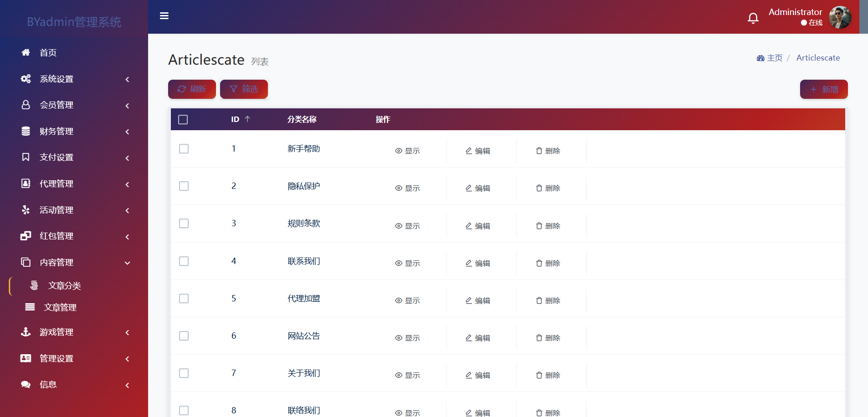Select 文章分类 sidebar item
The height and width of the screenshot is (417, 868).
tap(64, 285)
